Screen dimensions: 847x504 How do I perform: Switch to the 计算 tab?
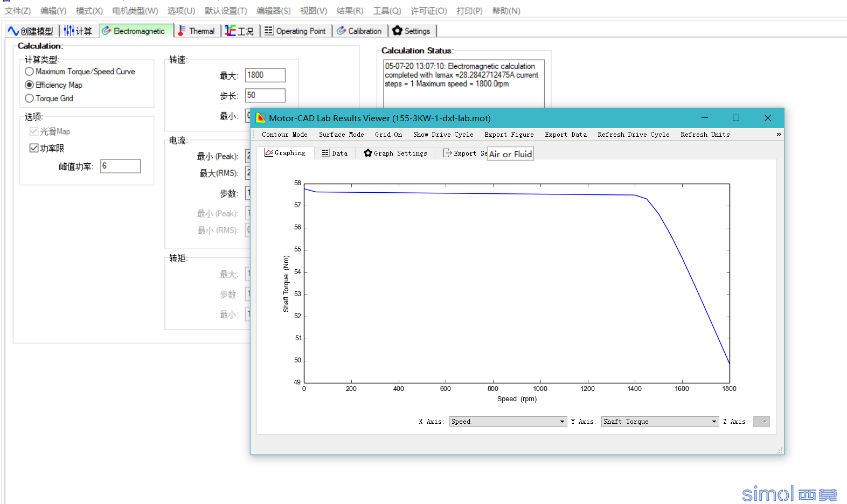click(78, 31)
